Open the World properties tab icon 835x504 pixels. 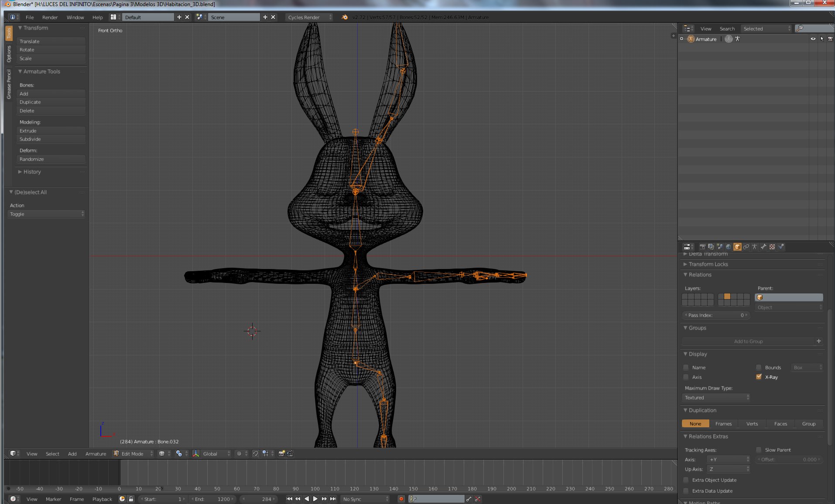pos(728,247)
